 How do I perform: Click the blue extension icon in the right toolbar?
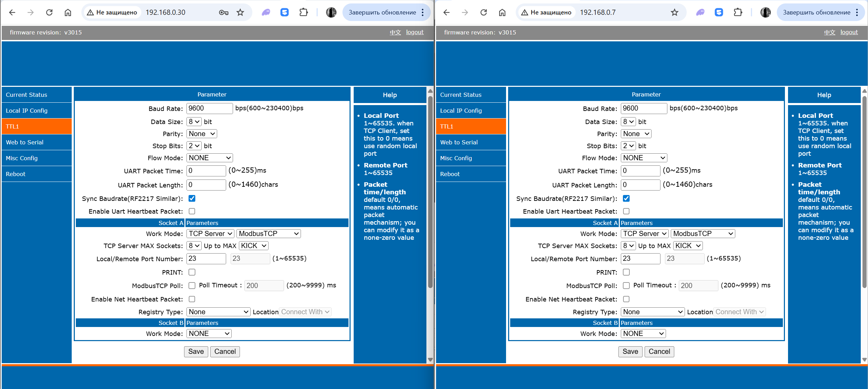[719, 12]
